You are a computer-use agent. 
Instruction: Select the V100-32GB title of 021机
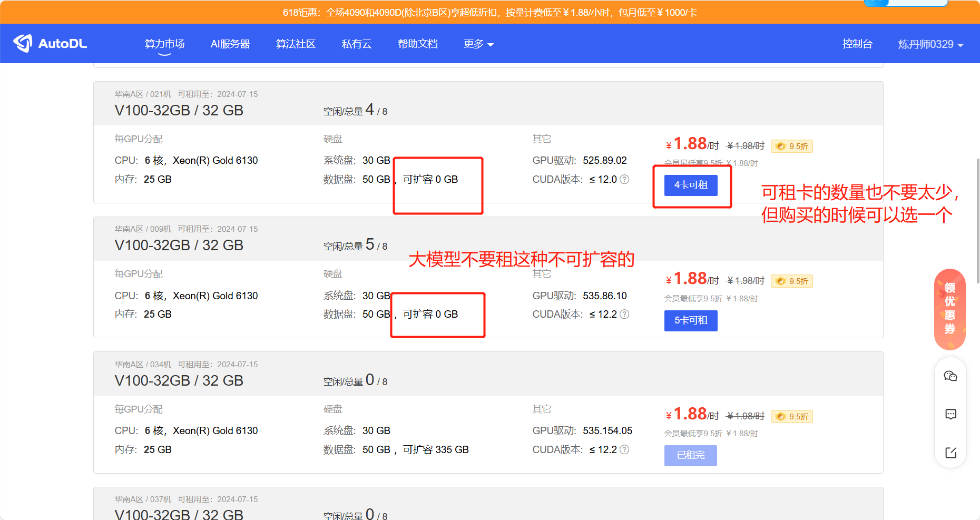tap(179, 111)
